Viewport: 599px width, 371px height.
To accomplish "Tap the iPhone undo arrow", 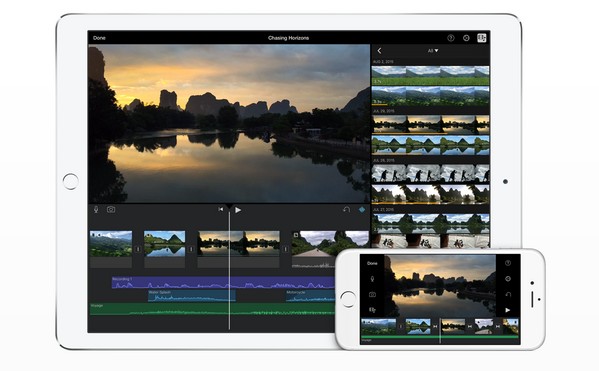I will coord(508,294).
